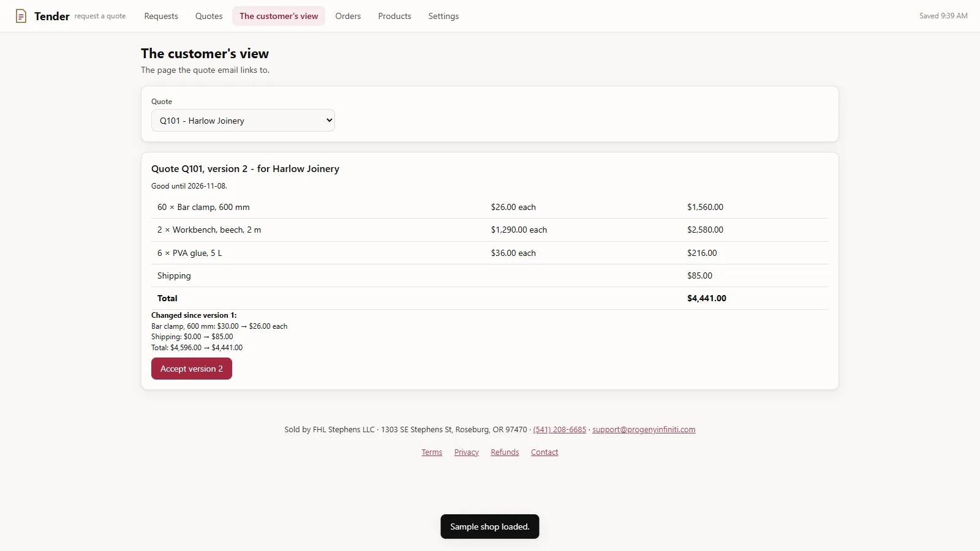The width and height of the screenshot is (980, 551).
Task: Click the $216.00 line amount
Action: [702, 253]
